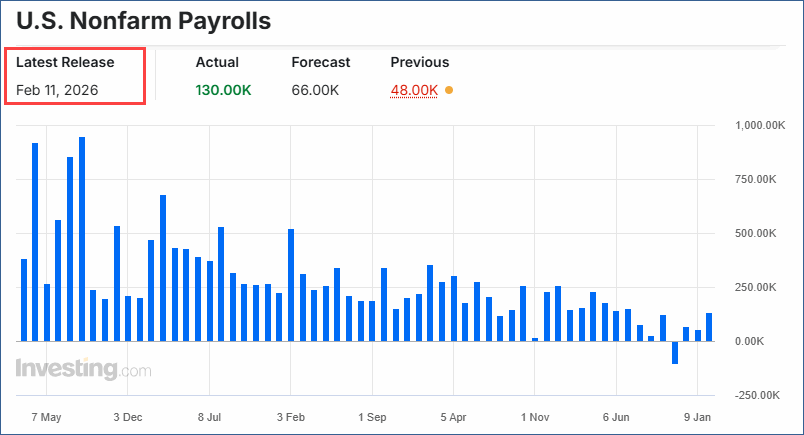Click the U.S. Nonfarm Payrolls title
Screen dimensions: 804x435
pyautogui.click(x=143, y=20)
